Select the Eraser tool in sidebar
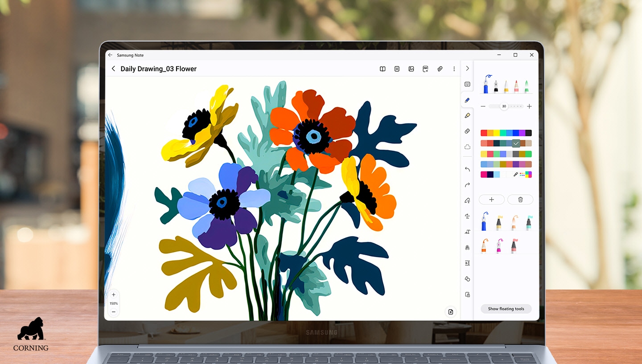 pyautogui.click(x=467, y=131)
